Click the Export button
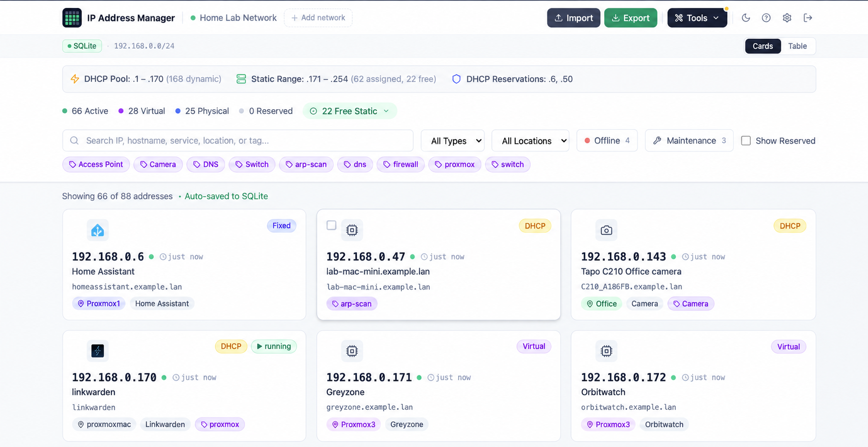The image size is (868, 447). 631,18
